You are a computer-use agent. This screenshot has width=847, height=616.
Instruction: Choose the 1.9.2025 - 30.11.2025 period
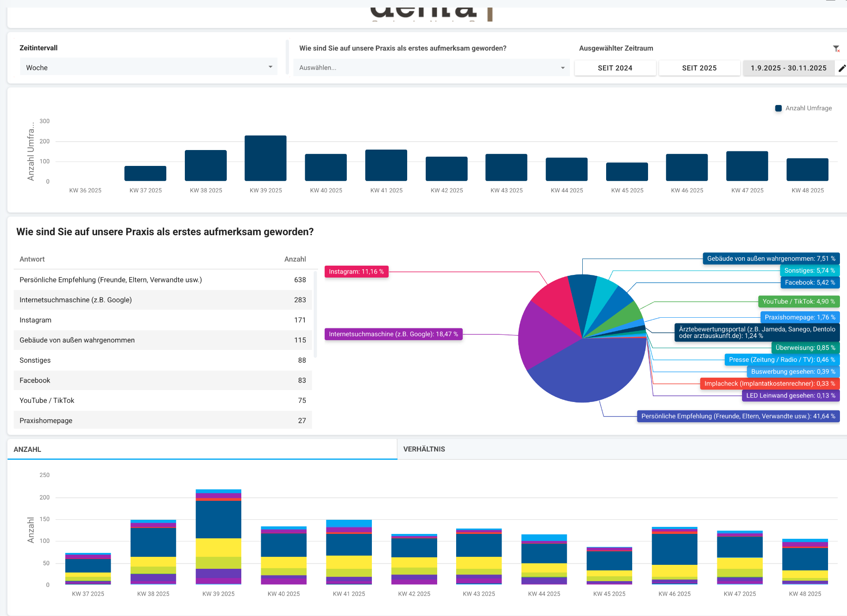pyautogui.click(x=788, y=68)
